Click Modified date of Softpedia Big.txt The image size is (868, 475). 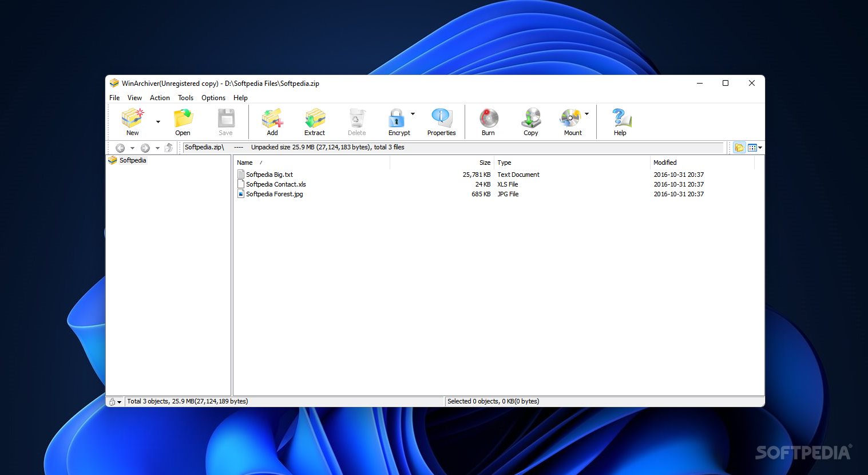679,175
